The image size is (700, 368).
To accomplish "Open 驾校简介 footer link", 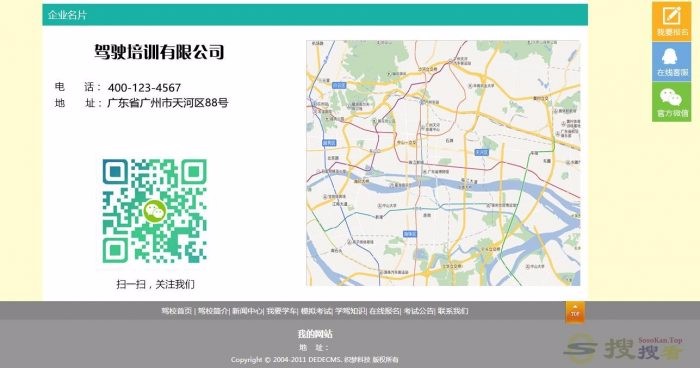I will 212,311.
